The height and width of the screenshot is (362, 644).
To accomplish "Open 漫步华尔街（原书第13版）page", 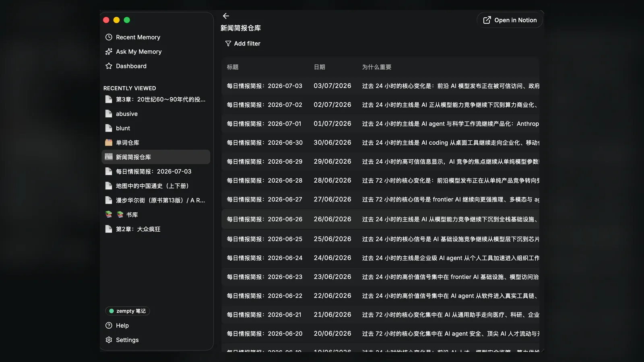I will (x=156, y=200).
